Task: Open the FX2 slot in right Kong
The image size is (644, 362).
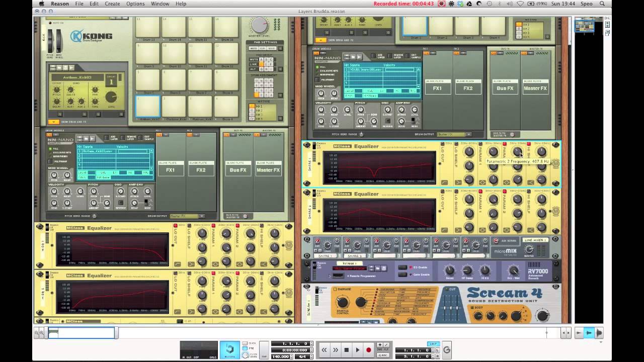Action: click(x=468, y=88)
